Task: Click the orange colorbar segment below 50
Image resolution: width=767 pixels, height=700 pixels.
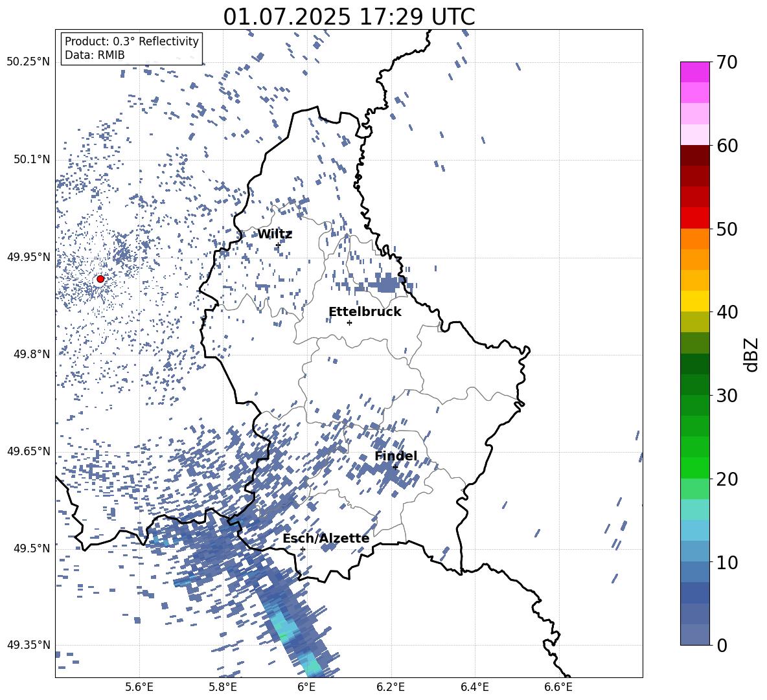Action: click(695, 239)
